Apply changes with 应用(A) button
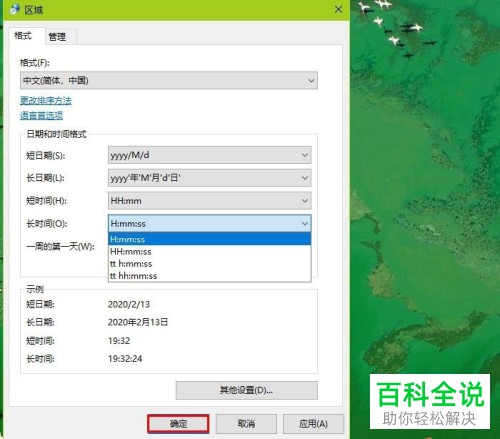Image resolution: width=500 pixels, height=439 pixels. pyautogui.click(x=313, y=424)
